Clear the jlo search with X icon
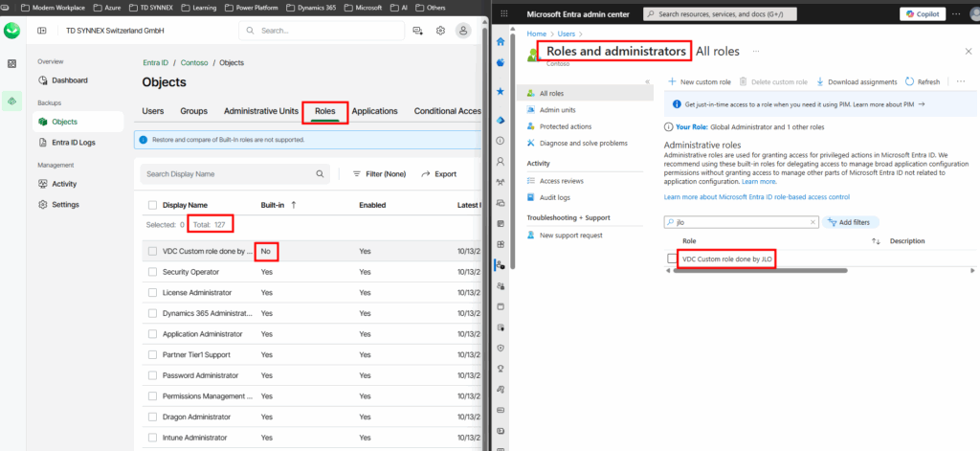The width and height of the screenshot is (980, 451). click(813, 222)
